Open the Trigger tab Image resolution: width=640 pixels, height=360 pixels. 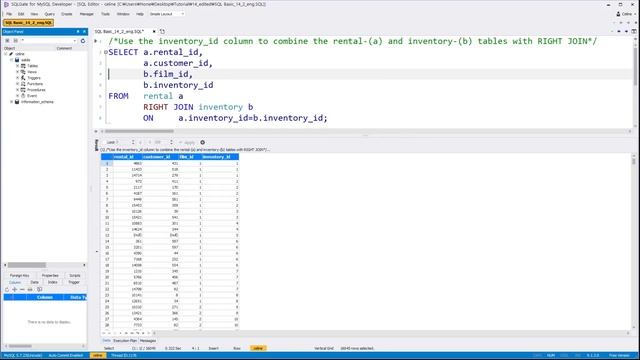click(x=74, y=282)
